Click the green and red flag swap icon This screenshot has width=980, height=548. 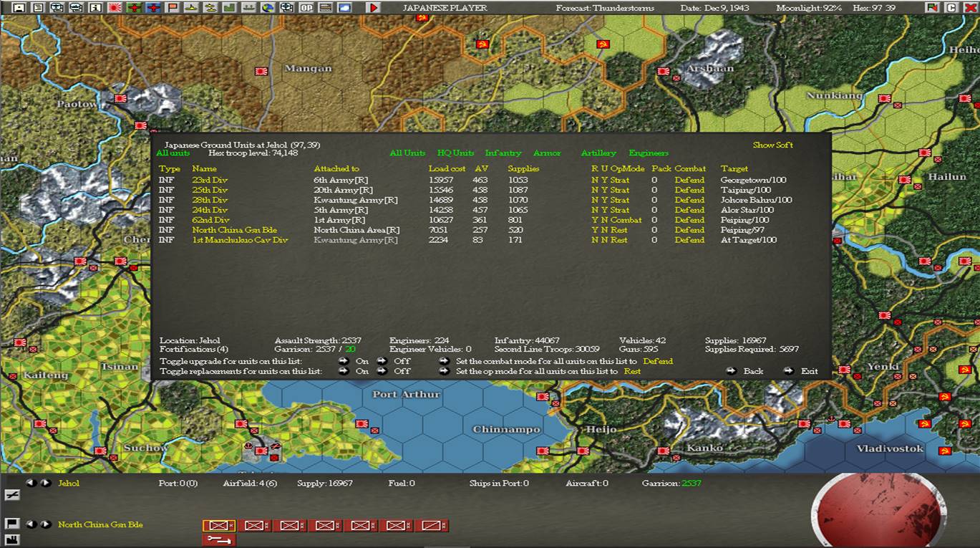[932, 8]
